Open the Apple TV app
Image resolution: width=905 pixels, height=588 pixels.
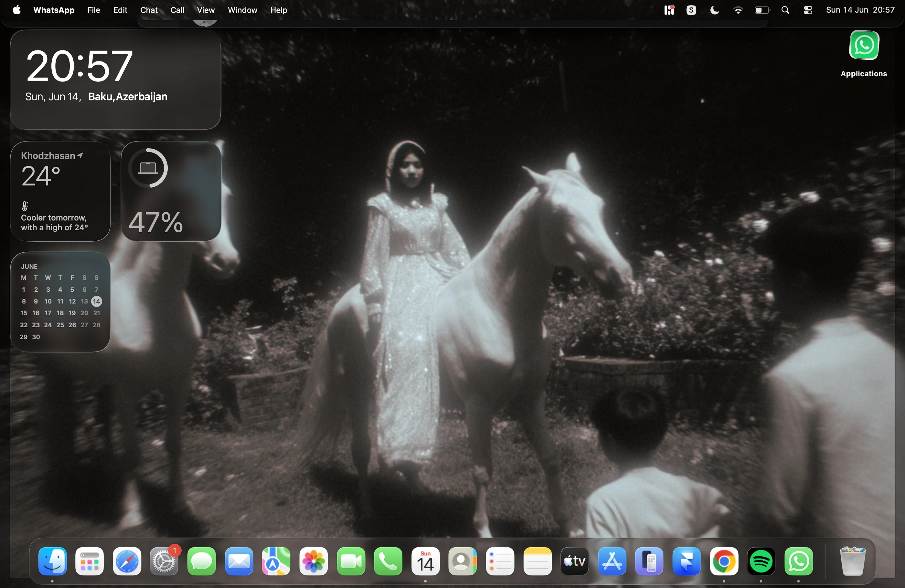pos(575,562)
